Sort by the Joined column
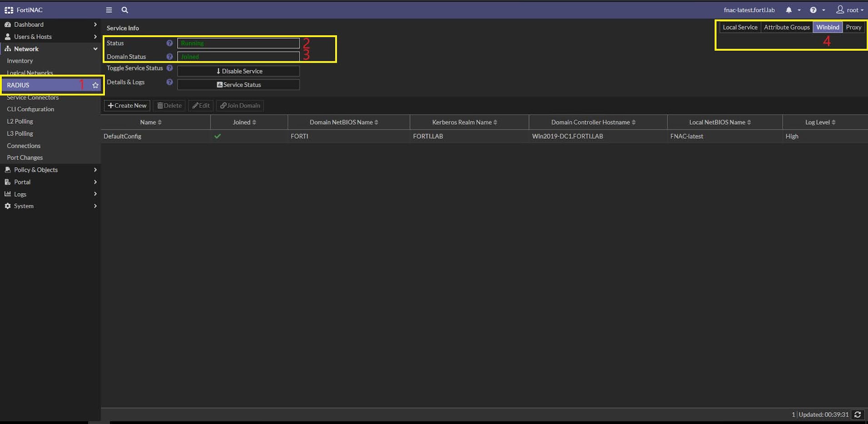The height and width of the screenshot is (424, 868). tap(244, 122)
